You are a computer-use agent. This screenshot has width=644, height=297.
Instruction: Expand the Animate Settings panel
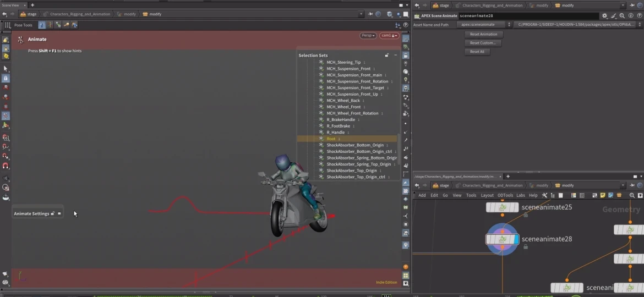[59, 213]
